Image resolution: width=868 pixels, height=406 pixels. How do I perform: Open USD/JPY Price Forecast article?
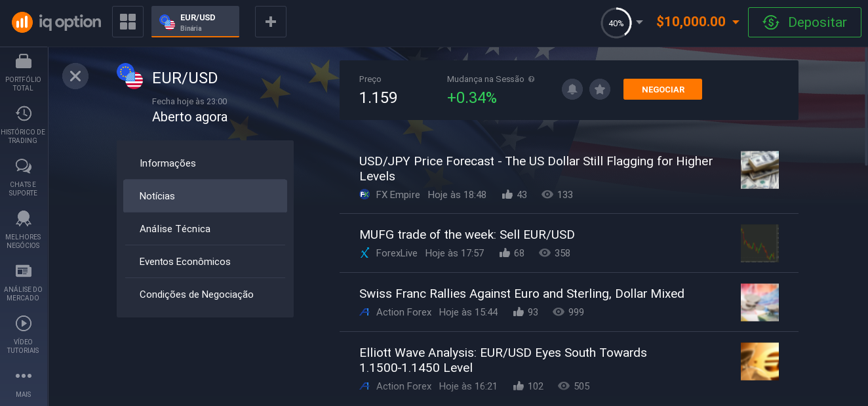536,169
